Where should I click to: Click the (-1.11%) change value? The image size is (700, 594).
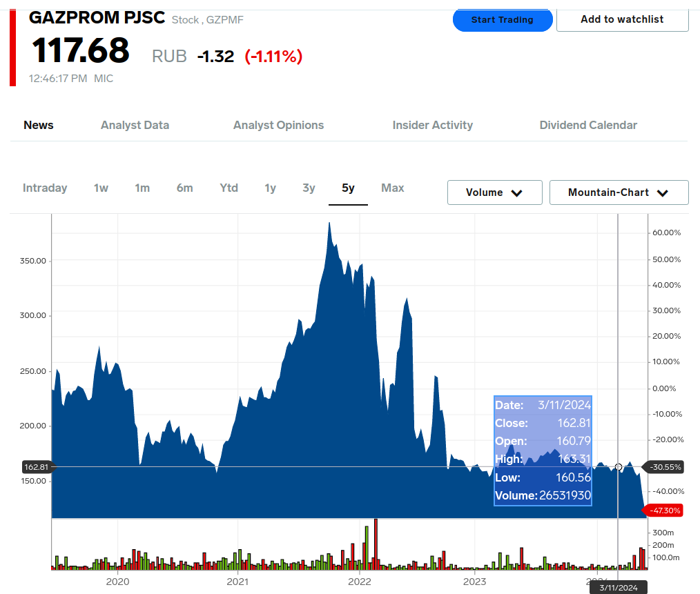pos(273,57)
